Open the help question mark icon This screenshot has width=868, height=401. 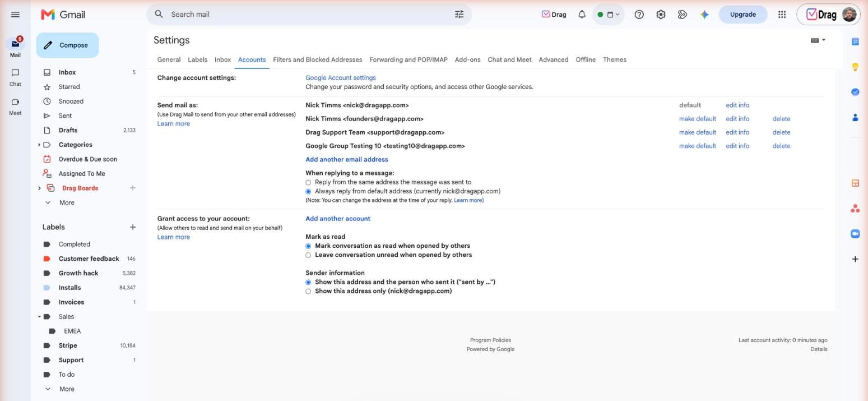coord(639,15)
